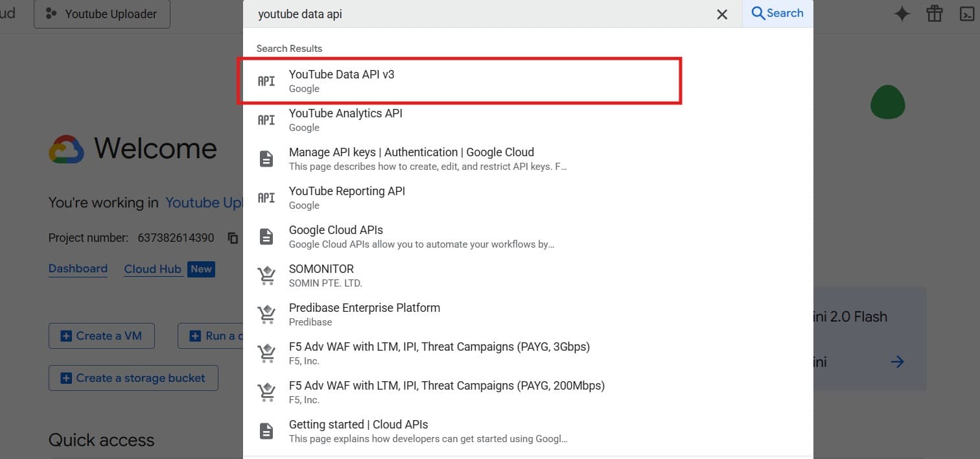Activate Cloud Shell terminal icon
This screenshot has width=980, height=459.
pyautogui.click(x=967, y=14)
